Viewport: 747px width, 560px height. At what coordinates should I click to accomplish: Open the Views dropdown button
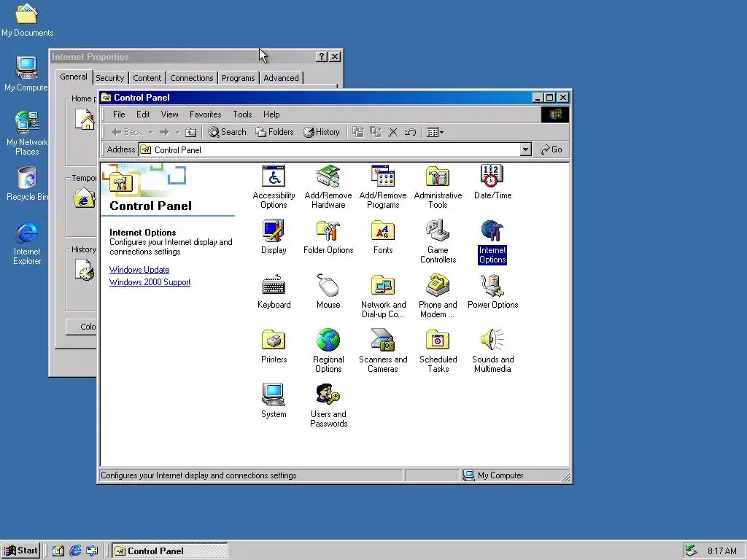point(435,132)
